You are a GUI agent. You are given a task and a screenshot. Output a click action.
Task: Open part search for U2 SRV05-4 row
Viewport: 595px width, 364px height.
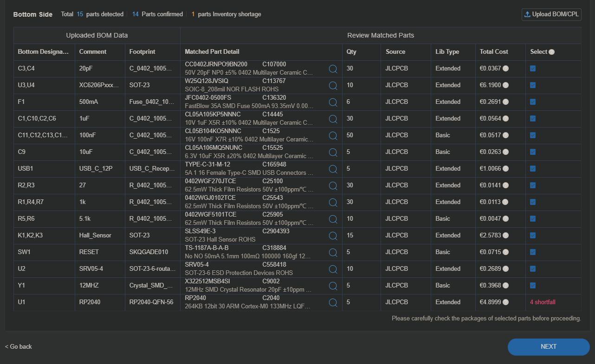click(x=333, y=269)
